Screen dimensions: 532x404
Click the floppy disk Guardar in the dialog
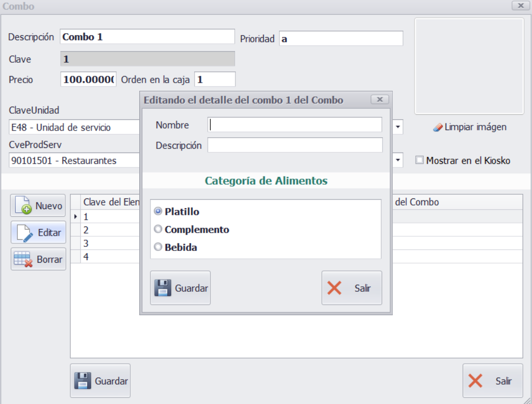tap(180, 288)
